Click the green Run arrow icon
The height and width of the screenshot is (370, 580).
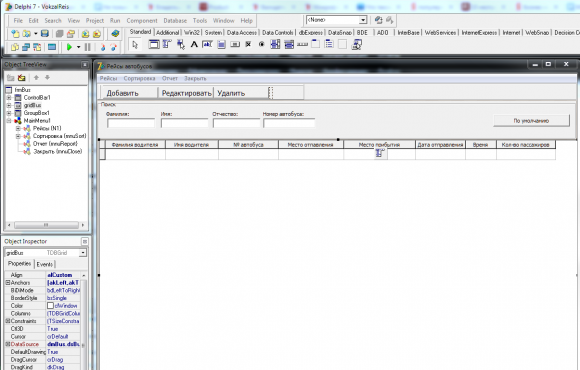pyautogui.click(x=69, y=47)
